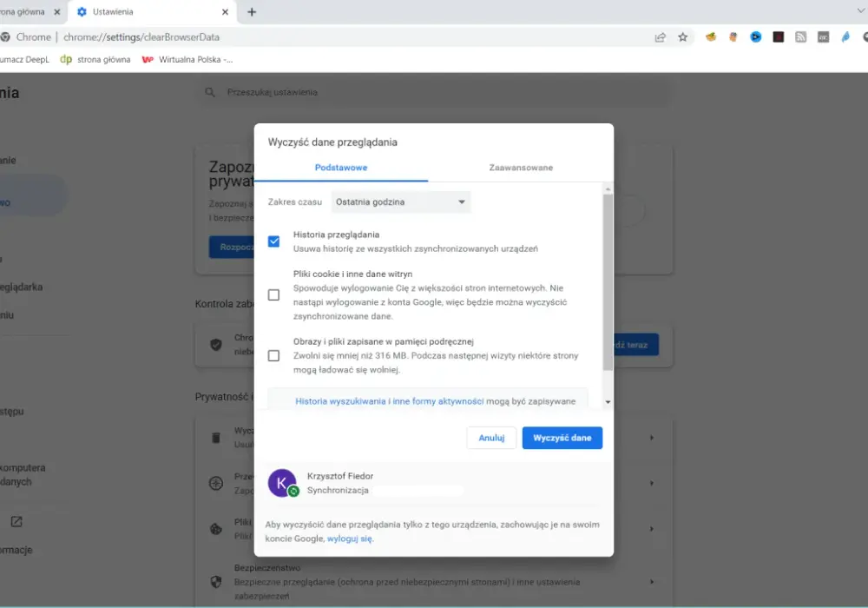Open Historia wyszukiwania i inne formy aktywności link
The height and width of the screenshot is (608, 868).
tap(390, 401)
